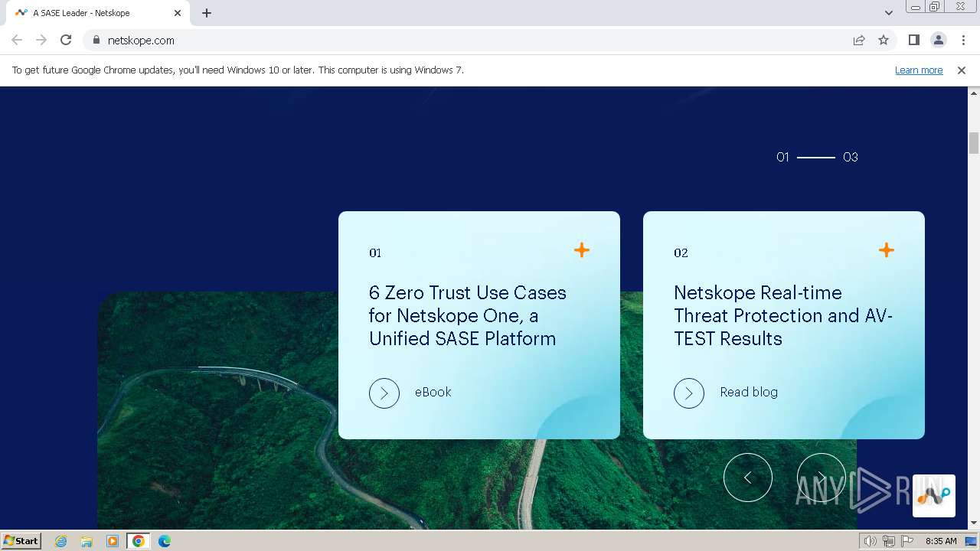Open the Chrome three-dot menu
This screenshot has width=980, height=551.
coord(963,40)
